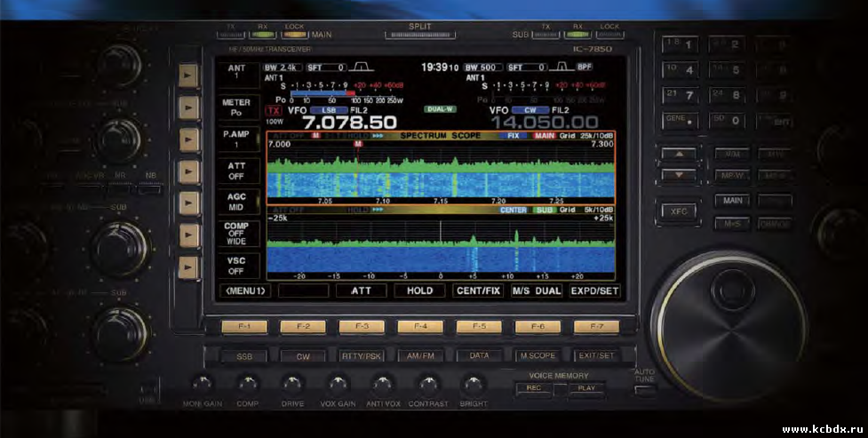868x438 pixels.
Task: Push keypad key 0 (50 MHz)
Action: [x=727, y=120]
